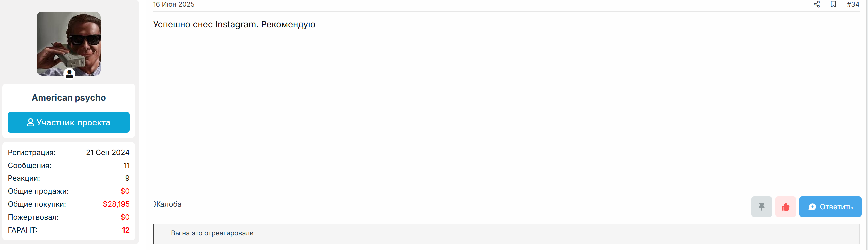868x250 pixels.
Task: Click the Общие покупки amount $28,195
Action: [x=116, y=204]
